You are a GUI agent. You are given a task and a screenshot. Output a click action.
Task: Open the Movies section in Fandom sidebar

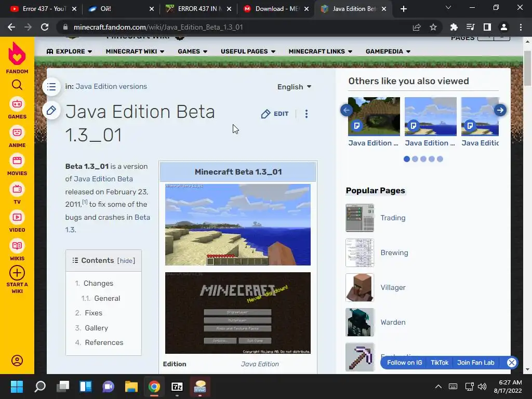click(17, 165)
